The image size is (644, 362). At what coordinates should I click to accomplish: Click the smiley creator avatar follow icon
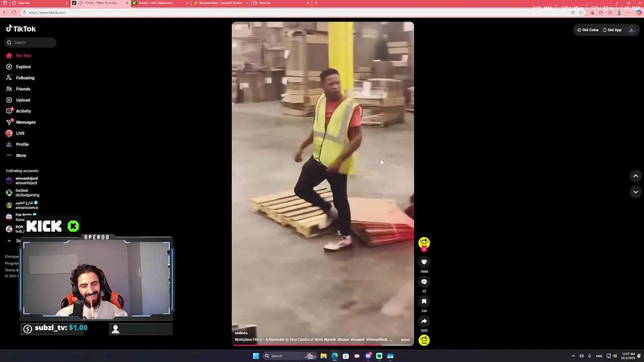424,243
